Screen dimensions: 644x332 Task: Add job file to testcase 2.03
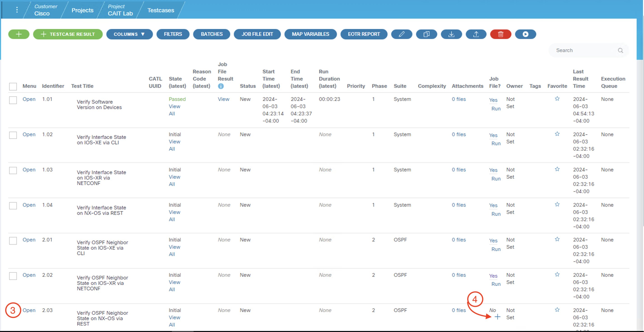coord(497,317)
